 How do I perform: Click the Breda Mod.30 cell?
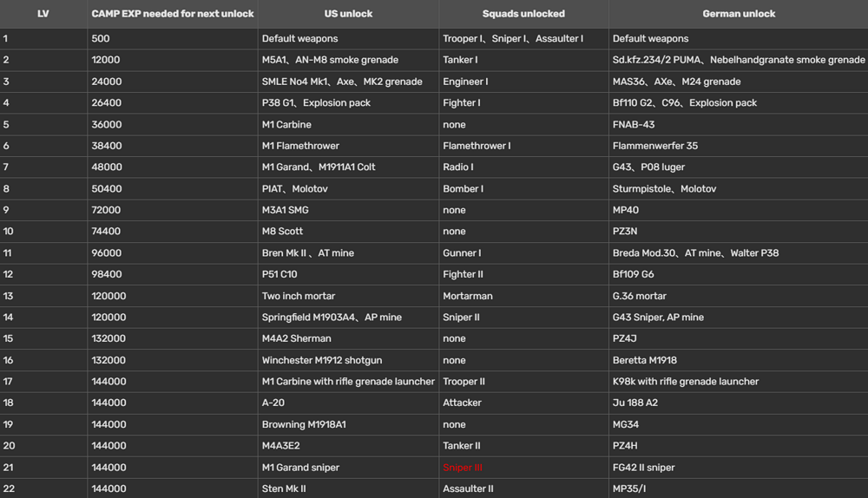(x=739, y=252)
